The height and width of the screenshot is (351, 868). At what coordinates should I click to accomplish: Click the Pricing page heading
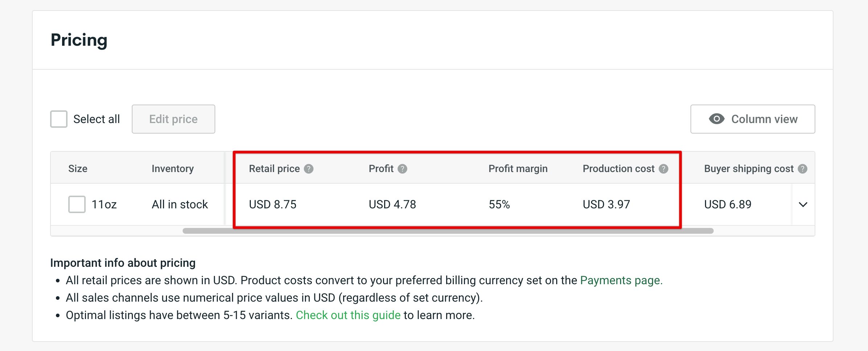click(79, 40)
